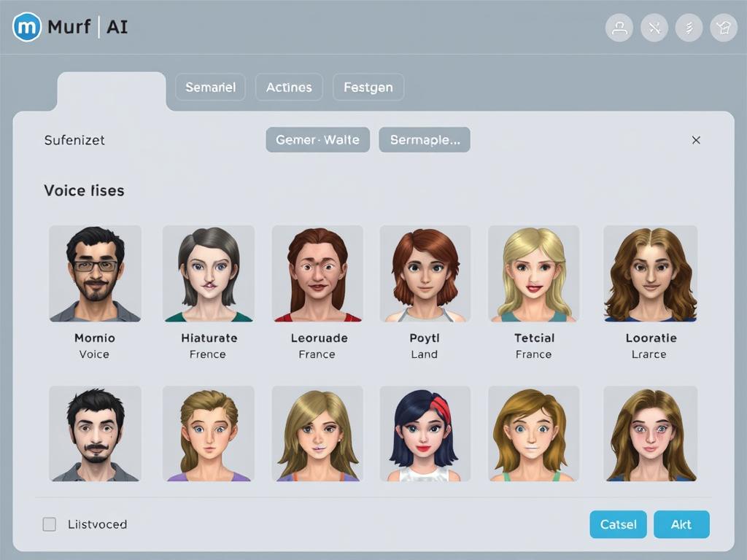Click the Looratie avatar thumbnail

point(650,273)
